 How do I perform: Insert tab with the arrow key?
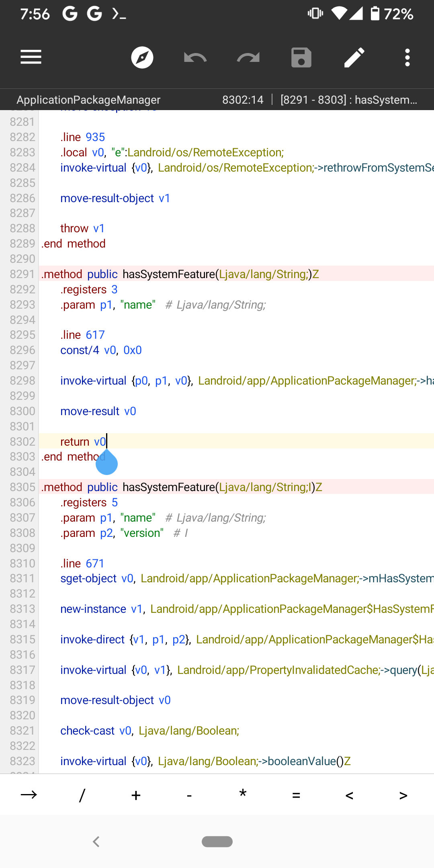pyautogui.click(x=29, y=795)
